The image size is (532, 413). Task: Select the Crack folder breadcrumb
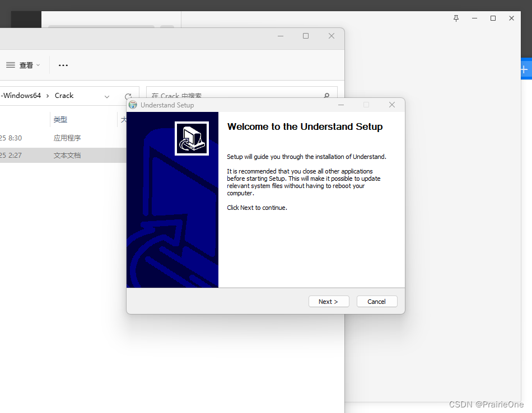(x=64, y=96)
